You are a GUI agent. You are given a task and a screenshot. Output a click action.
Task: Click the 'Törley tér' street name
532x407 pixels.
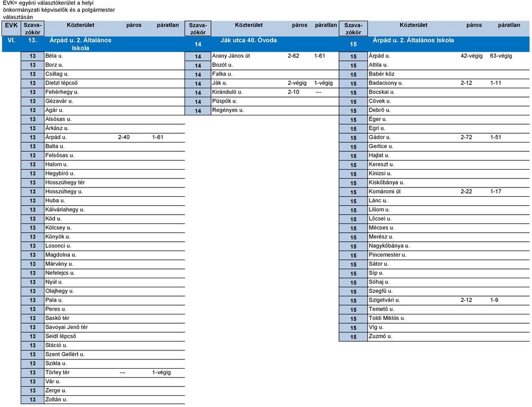tap(57, 373)
